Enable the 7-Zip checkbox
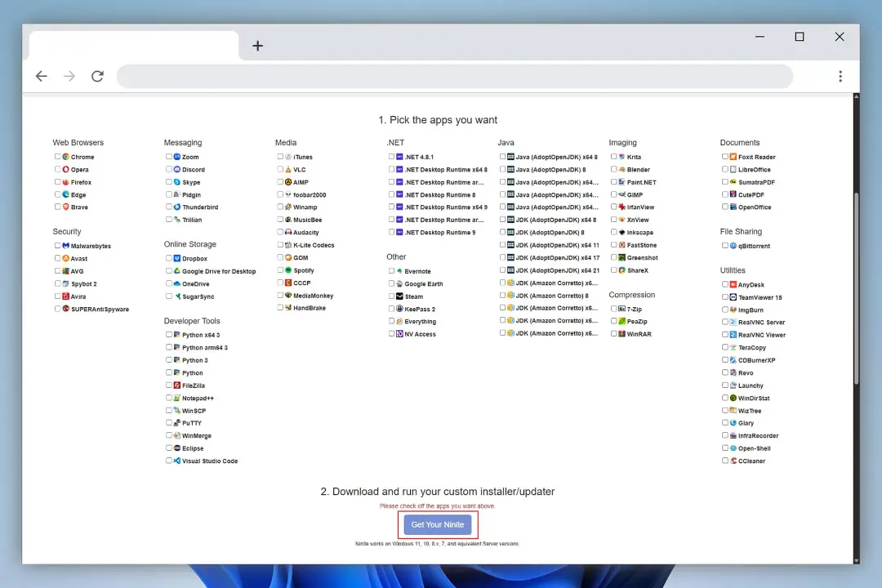This screenshot has height=588, width=882. tap(613, 309)
